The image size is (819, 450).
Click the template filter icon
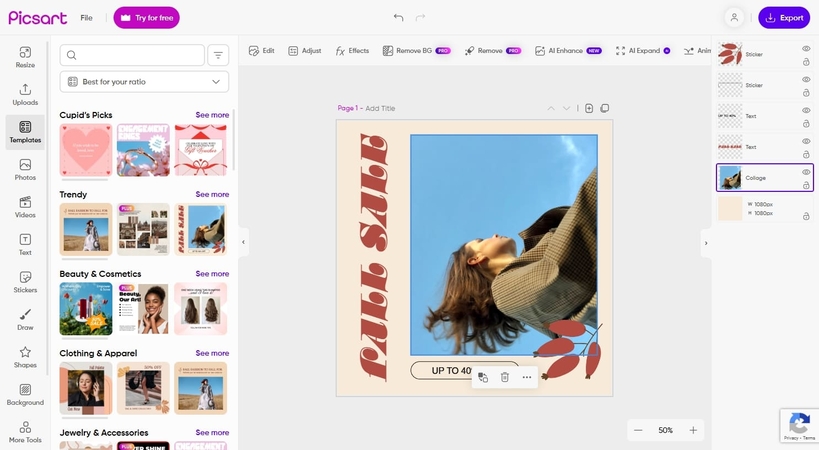[218, 55]
